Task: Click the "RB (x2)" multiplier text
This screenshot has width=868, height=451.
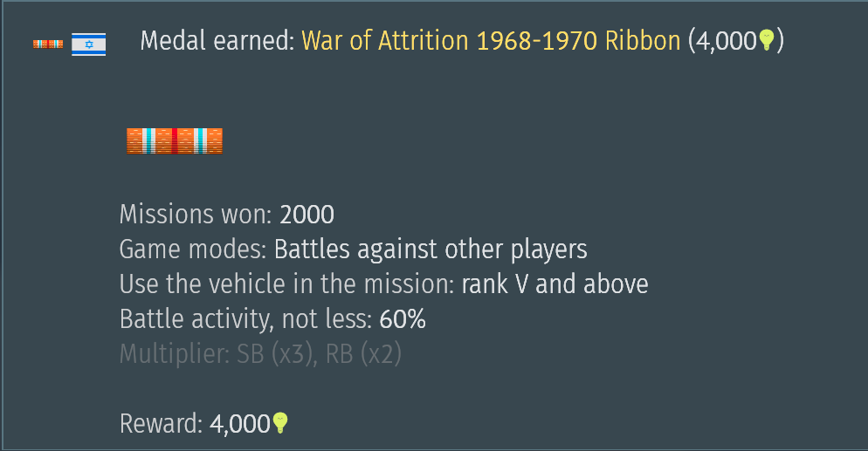Action: (x=363, y=354)
